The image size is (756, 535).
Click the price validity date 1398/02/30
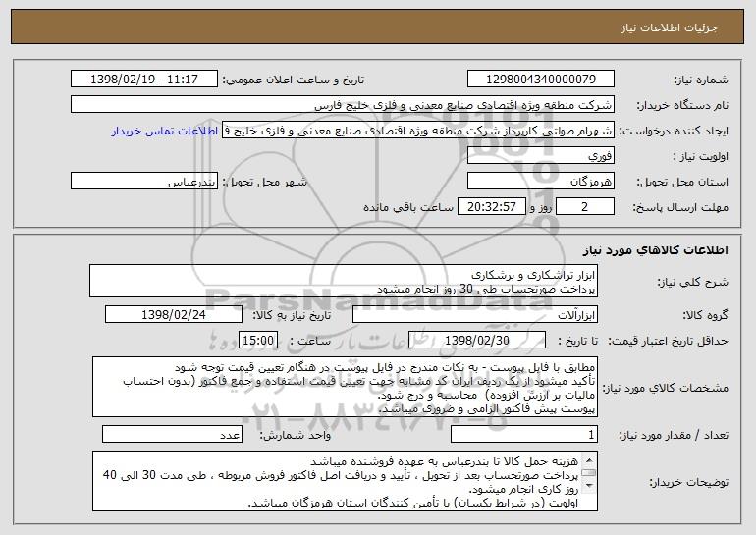coord(477,341)
